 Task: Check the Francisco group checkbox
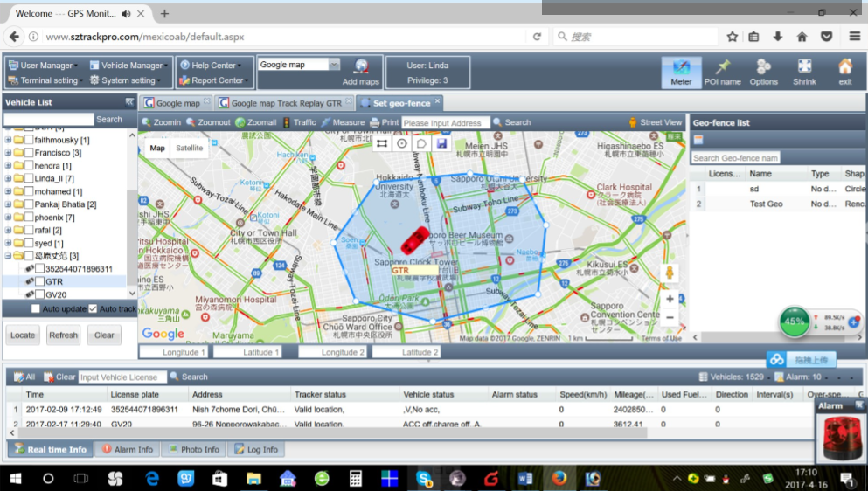[x=29, y=153]
